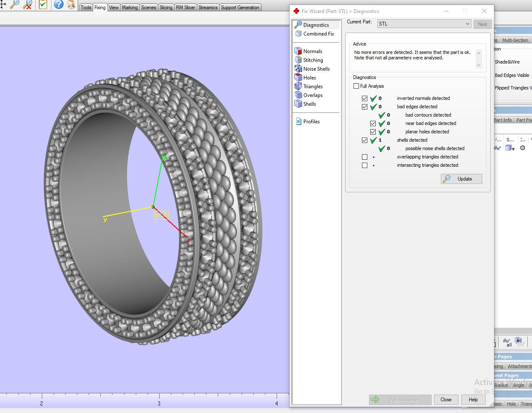
Task: Enable intersecting triangles detected checkbox
Action: 365,166
